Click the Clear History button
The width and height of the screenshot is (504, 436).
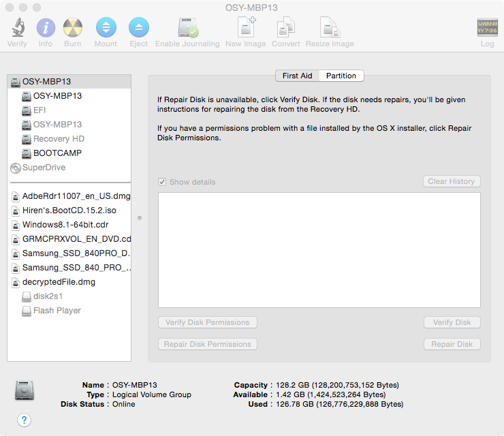coord(452,181)
